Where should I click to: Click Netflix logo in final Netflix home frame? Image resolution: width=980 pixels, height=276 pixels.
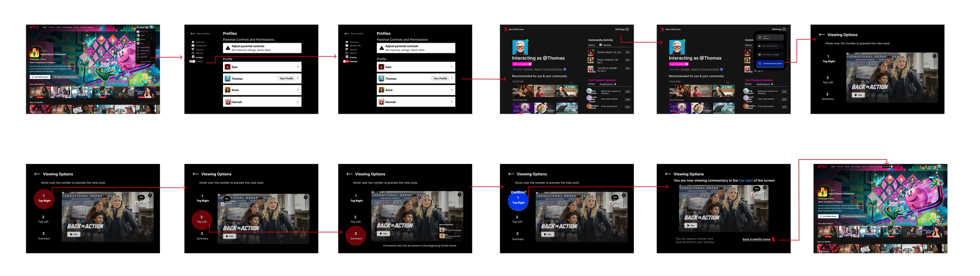click(822, 167)
